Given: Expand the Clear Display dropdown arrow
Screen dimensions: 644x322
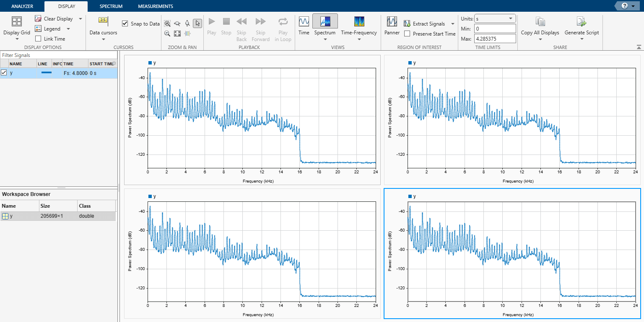Looking at the screenshot, I should [x=80, y=19].
